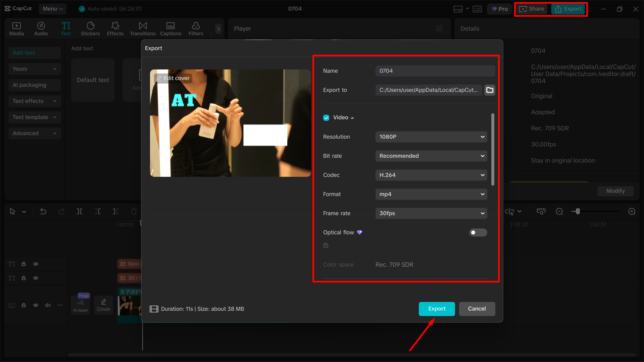644x362 pixels.
Task: Open the AI clipper tool
Action: coord(81,305)
